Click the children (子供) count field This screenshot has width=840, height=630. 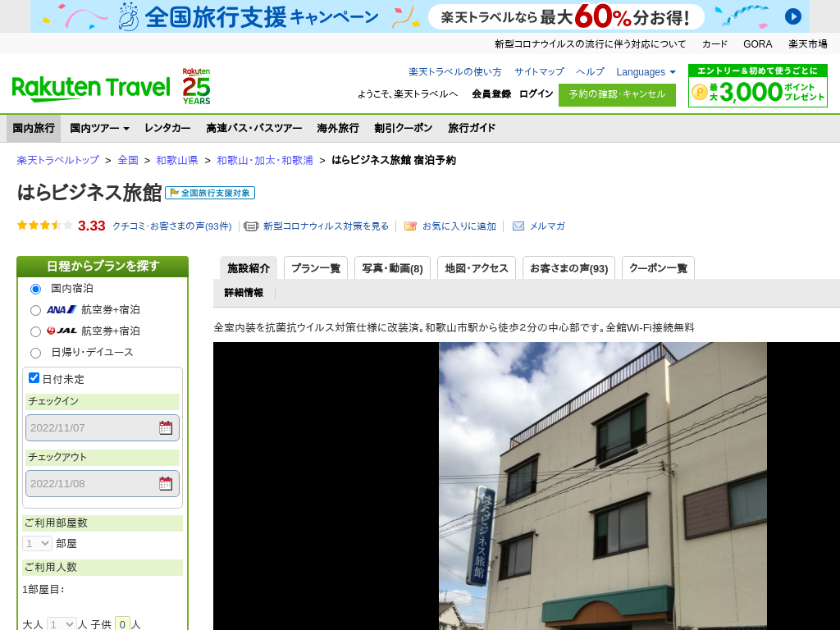pyautogui.click(x=123, y=624)
